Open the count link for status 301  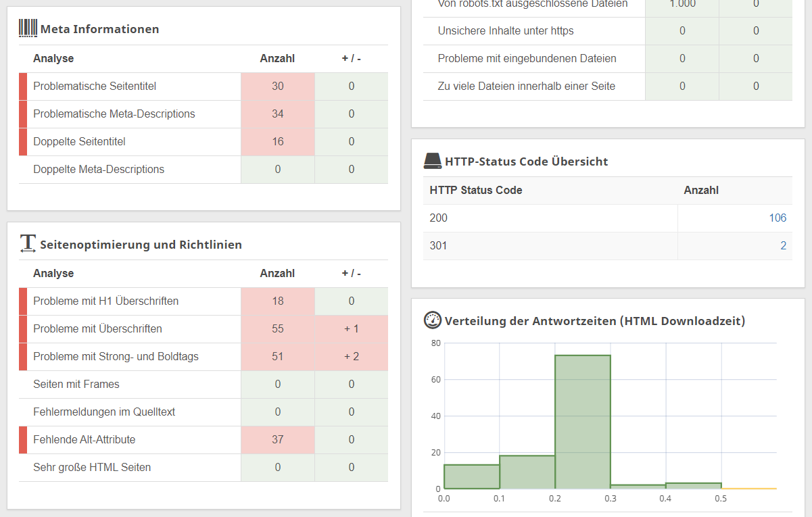coord(783,246)
